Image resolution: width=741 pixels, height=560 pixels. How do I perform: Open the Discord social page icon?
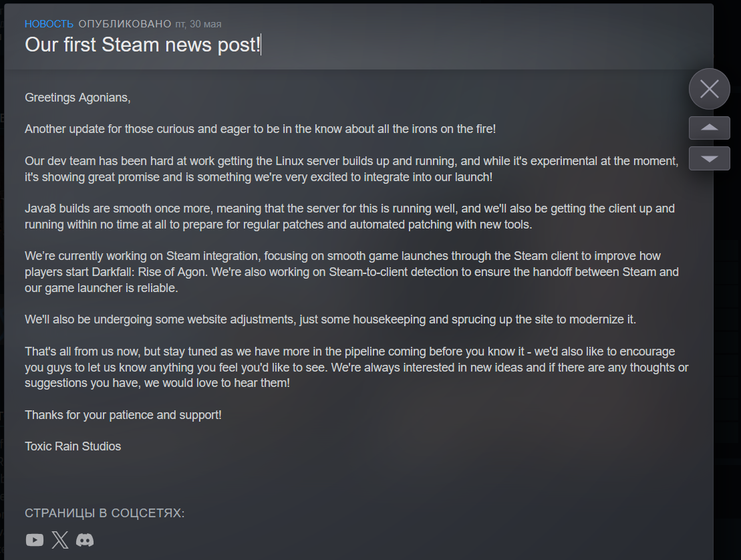pyautogui.click(x=85, y=540)
